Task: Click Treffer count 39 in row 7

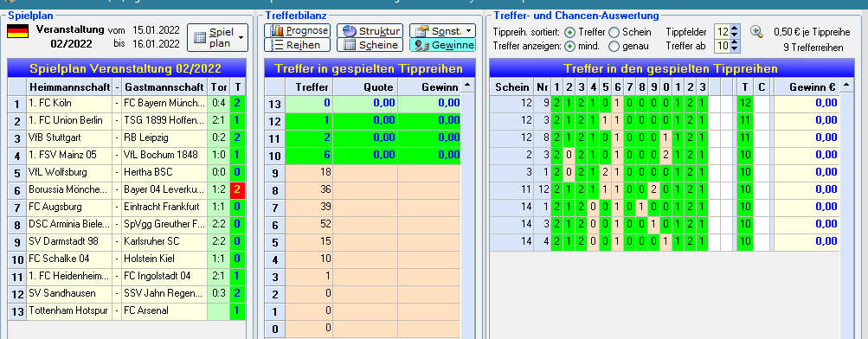Action: click(x=309, y=207)
